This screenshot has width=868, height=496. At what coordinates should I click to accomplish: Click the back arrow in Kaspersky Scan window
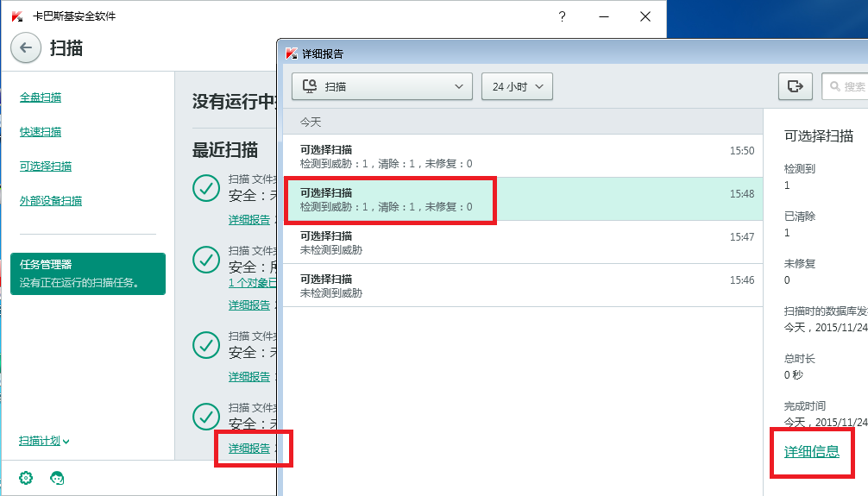(x=26, y=48)
